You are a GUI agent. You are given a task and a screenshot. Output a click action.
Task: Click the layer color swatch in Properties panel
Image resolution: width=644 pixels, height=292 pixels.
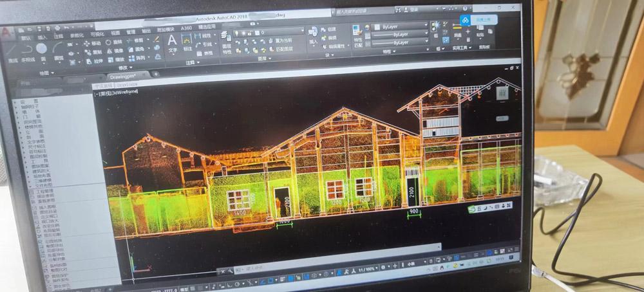tap(377, 26)
